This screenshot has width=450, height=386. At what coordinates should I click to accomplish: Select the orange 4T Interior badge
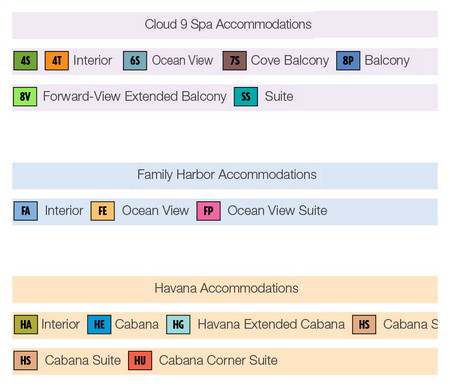57,61
